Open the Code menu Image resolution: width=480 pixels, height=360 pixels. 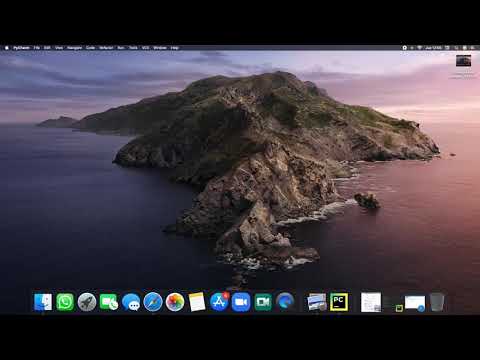pyautogui.click(x=90, y=48)
